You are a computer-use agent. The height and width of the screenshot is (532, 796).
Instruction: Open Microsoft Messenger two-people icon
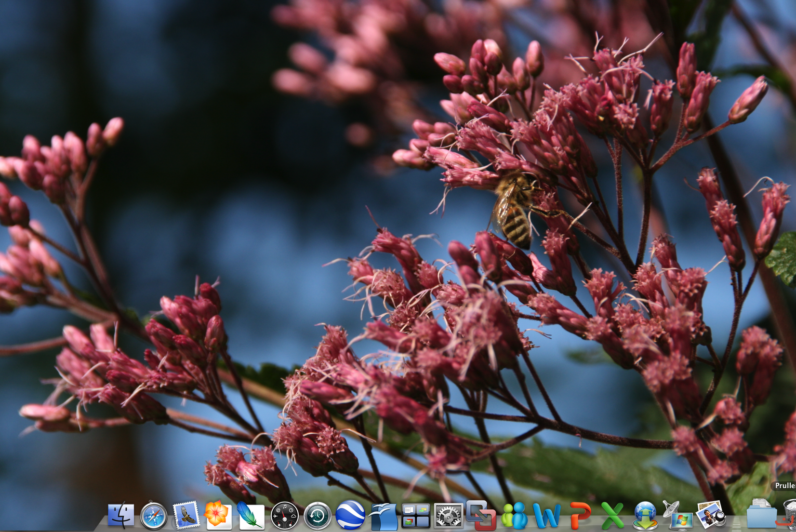(x=514, y=516)
